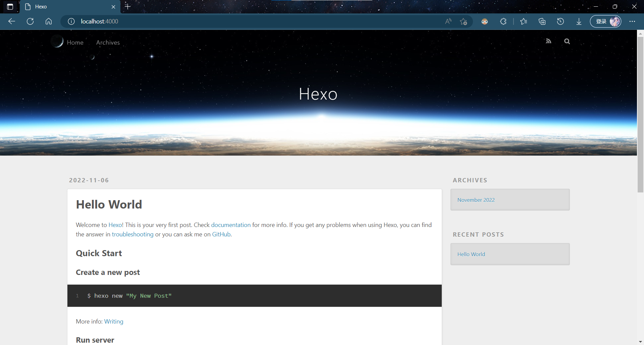The height and width of the screenshot is (345, 644).
Task: Toggle read aloud icon in address bar
Action: click(x=448, y=21)
